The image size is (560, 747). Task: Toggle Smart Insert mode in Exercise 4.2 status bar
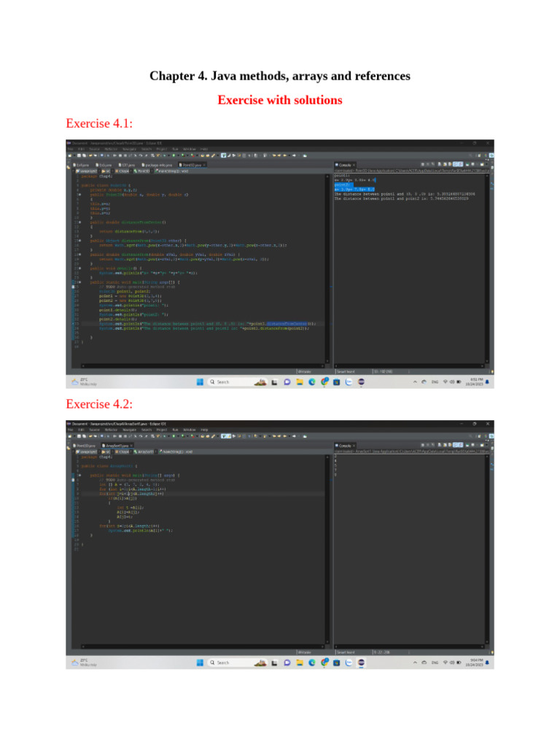(347, 651)
